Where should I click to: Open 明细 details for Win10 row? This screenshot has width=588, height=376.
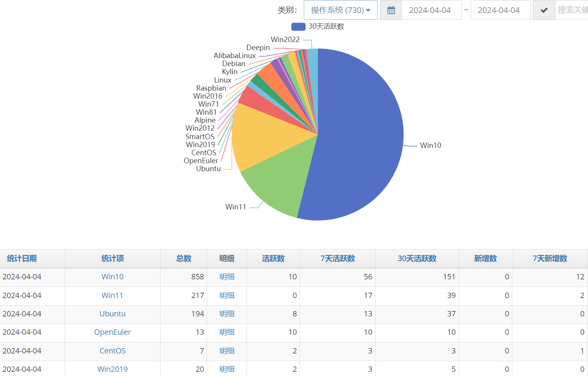[x=227, y=277]
